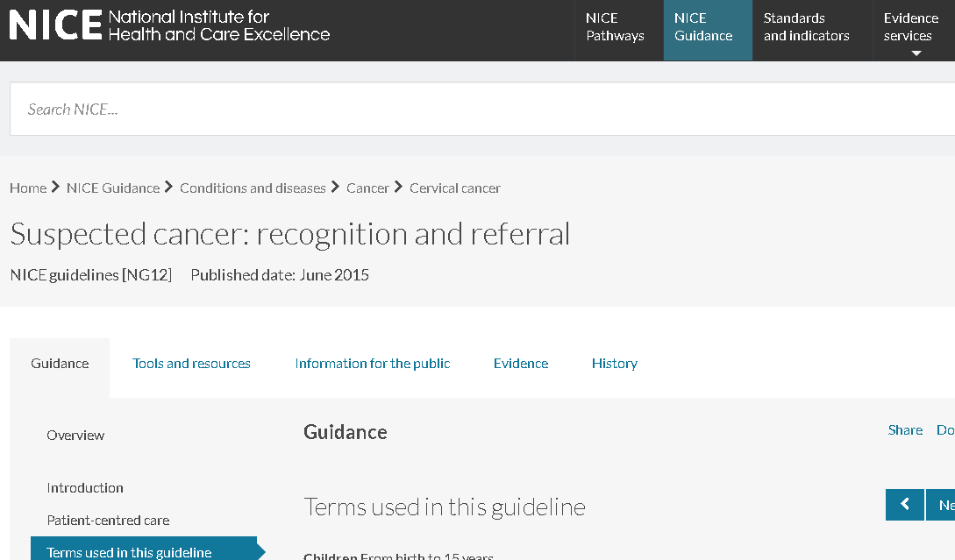Click the Search NICE input field
This screenshot has height=560, width=955.
[x=482, y=109]
